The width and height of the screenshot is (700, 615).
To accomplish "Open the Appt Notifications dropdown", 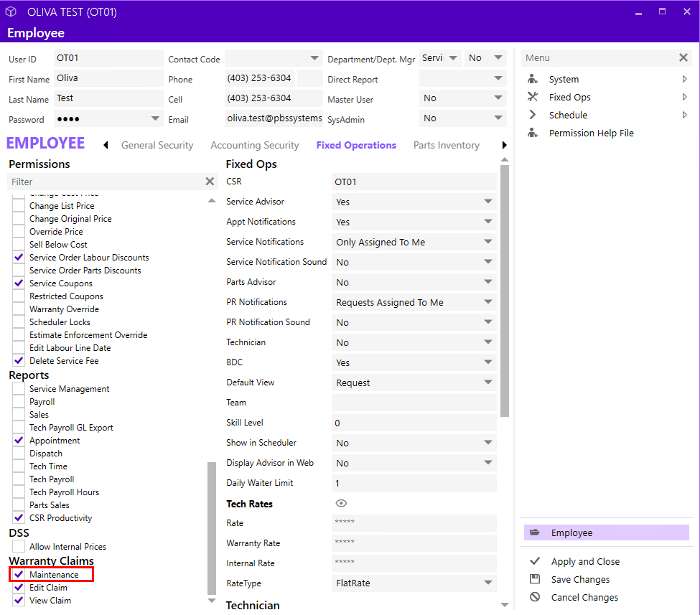I will coord(414,222).
